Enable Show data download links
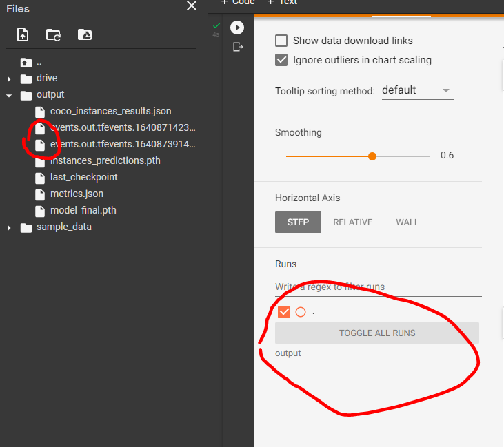Image resolution: width=504 pixels, height=447 pixels. point(281,41)
